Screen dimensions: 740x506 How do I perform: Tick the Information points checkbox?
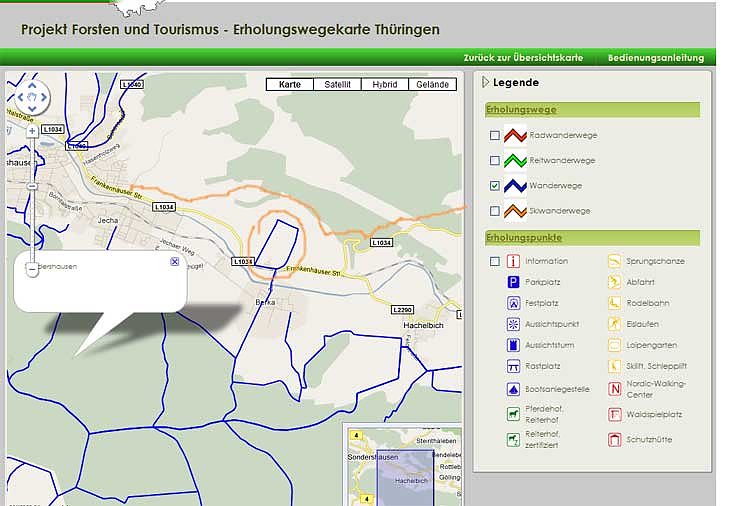(494, 261)
